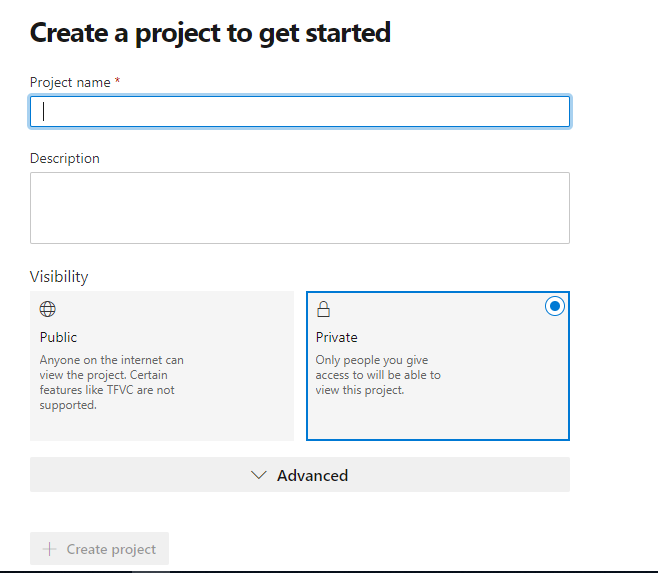Click the Description field label
Image resolution: width=658 pixels, height=573 pixels.
coord(65,158)
